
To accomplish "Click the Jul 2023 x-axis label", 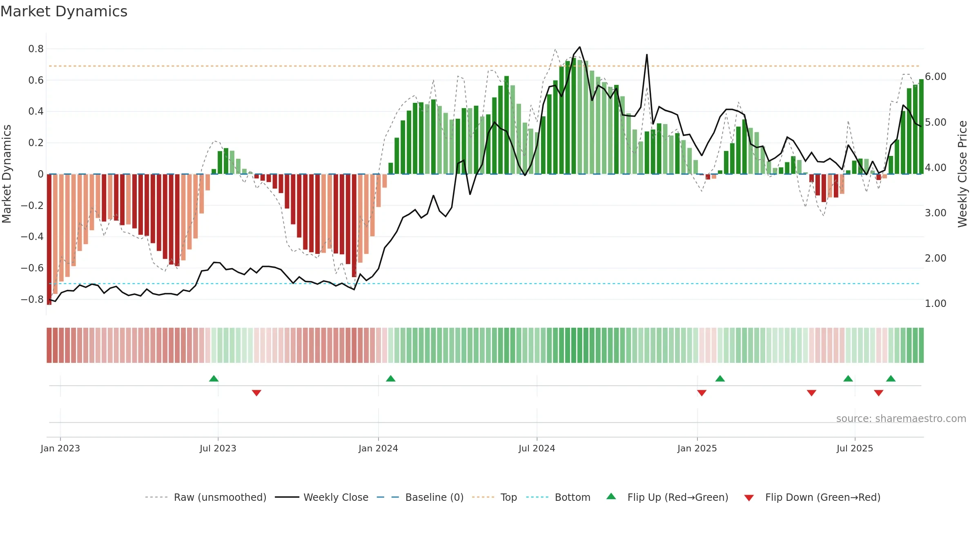I will coord(218,448).
